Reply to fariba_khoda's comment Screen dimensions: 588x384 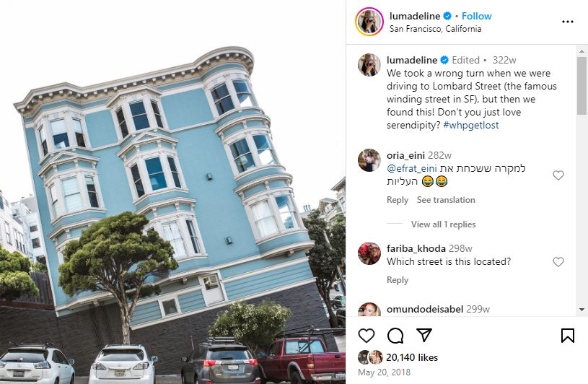pos(397,280)
